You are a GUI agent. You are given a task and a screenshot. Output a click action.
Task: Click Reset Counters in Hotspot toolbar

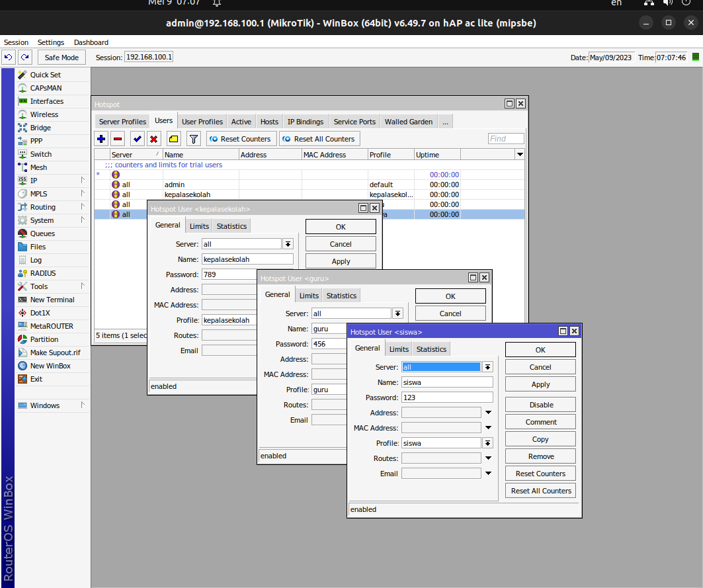tap(240, 139)
